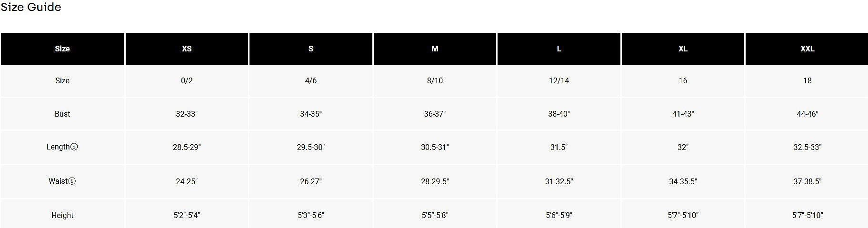Click the 32-33" bust measurement cell
The width and height of the screenshot is (868, 228).
[187, 114]
